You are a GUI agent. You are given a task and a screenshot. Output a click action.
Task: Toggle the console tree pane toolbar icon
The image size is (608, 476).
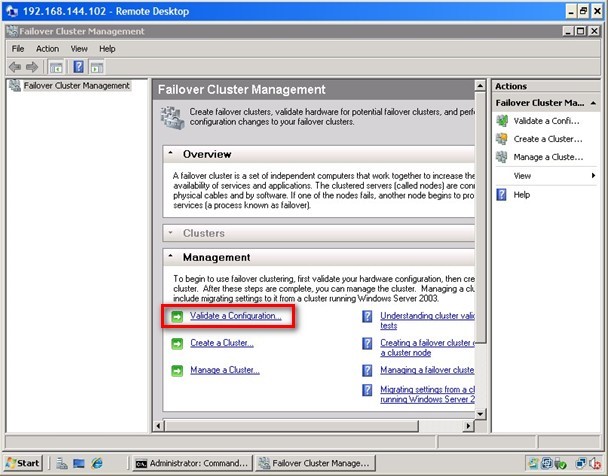click(x=56, y=67)
